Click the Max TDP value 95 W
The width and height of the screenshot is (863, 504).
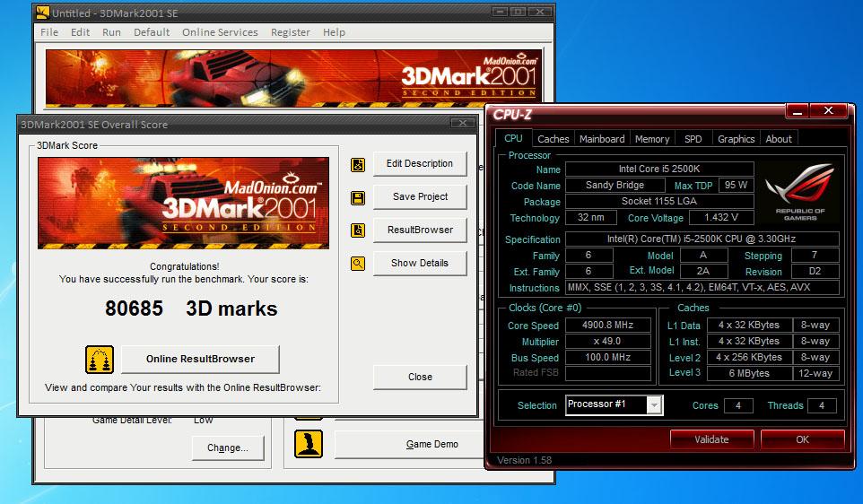click(x=736, y=186)
